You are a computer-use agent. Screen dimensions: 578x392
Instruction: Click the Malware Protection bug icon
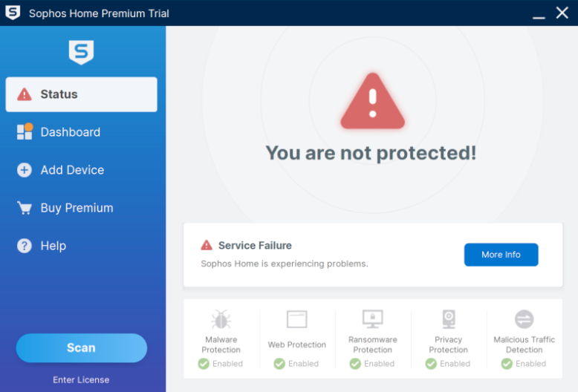(x=221, y=319)
